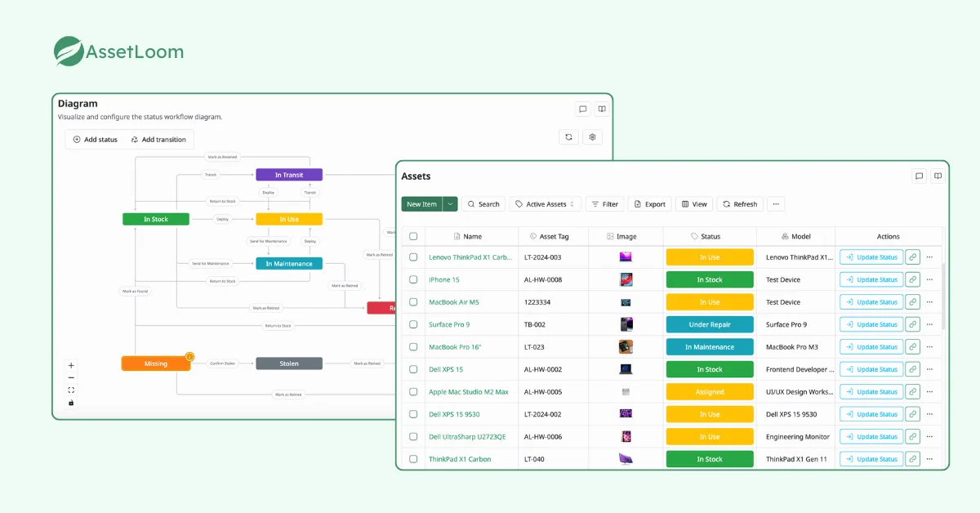Open link icon for iPhone 15 row
This screenshot has height=513, width=980.
[913, 279]
